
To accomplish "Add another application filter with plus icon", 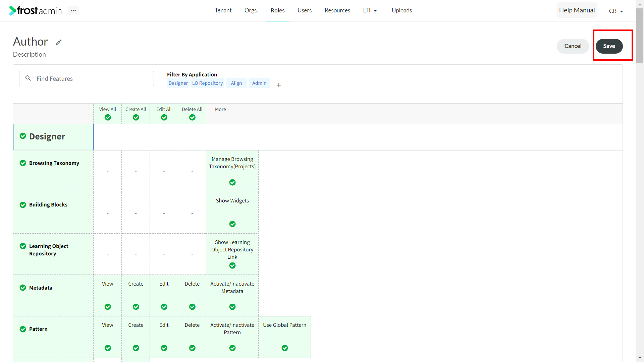I will pyautogui.click(x=279, y=85).
